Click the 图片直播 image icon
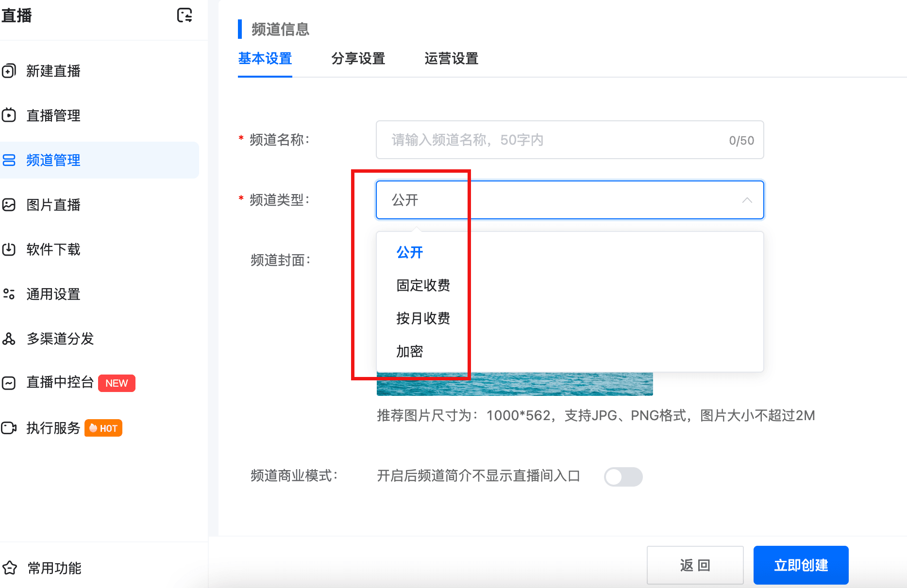 (x=9, y=205)
